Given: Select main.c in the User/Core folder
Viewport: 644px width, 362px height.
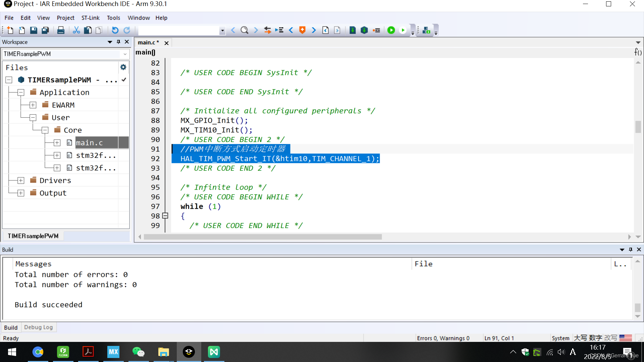Looking at the screenshot, I should click(x=89, y=142).
